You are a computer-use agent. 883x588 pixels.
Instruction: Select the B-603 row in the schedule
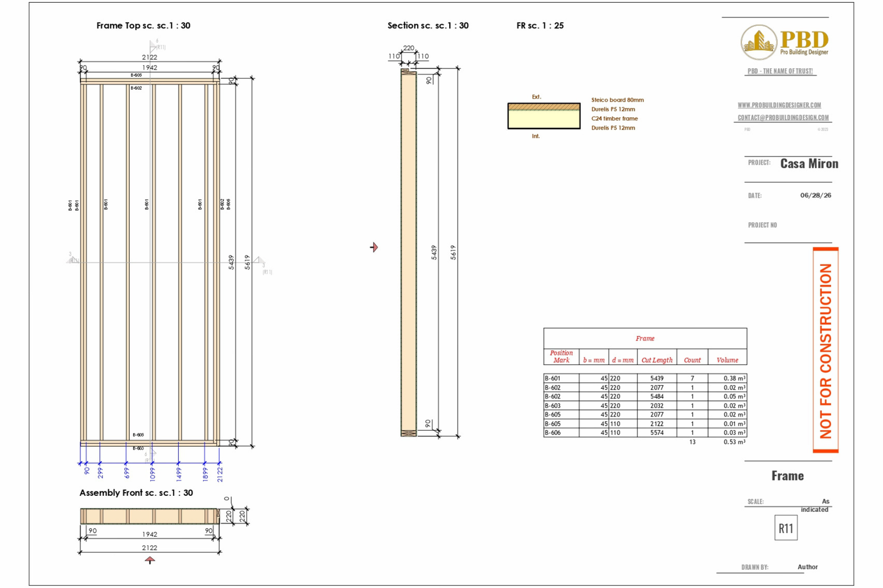point(645,405)
